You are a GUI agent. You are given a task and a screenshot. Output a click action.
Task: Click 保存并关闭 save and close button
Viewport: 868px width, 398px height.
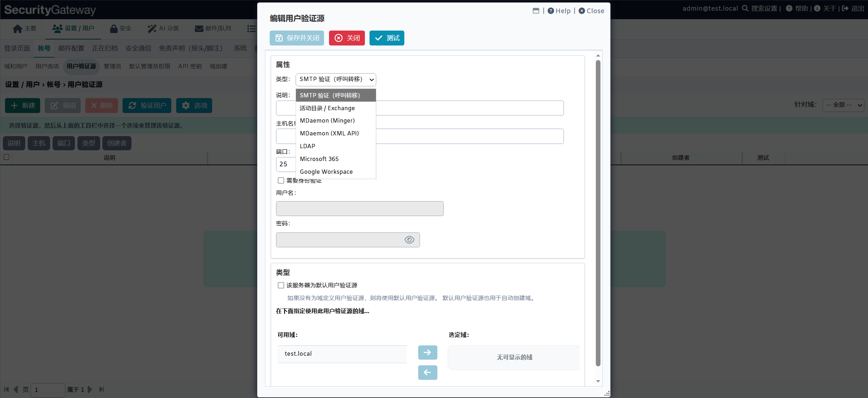coord(297,38)
